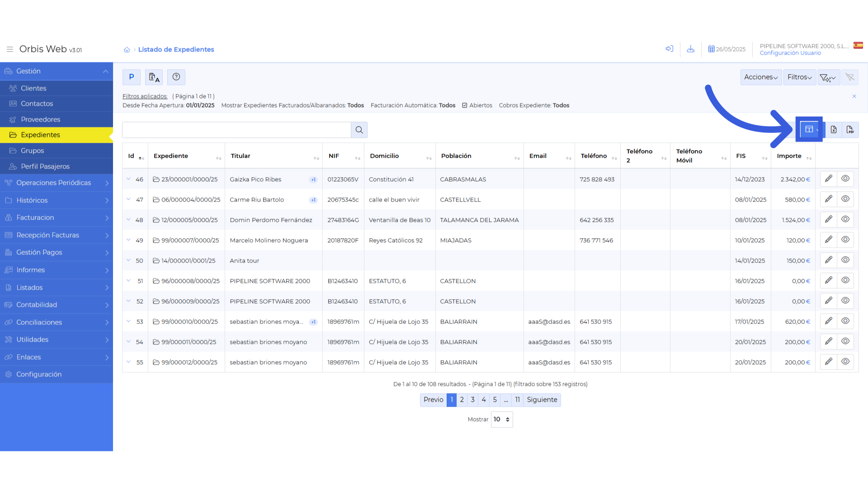The image size is (868, 488).
Task: Open Configuración in the sidebar
Action: click(x=57, y=375)
